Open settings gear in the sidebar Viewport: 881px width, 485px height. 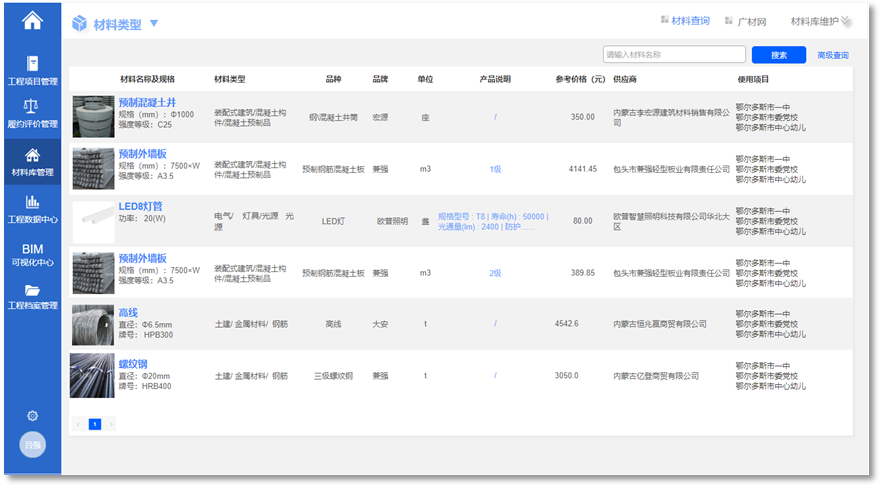tap(33, 415)
